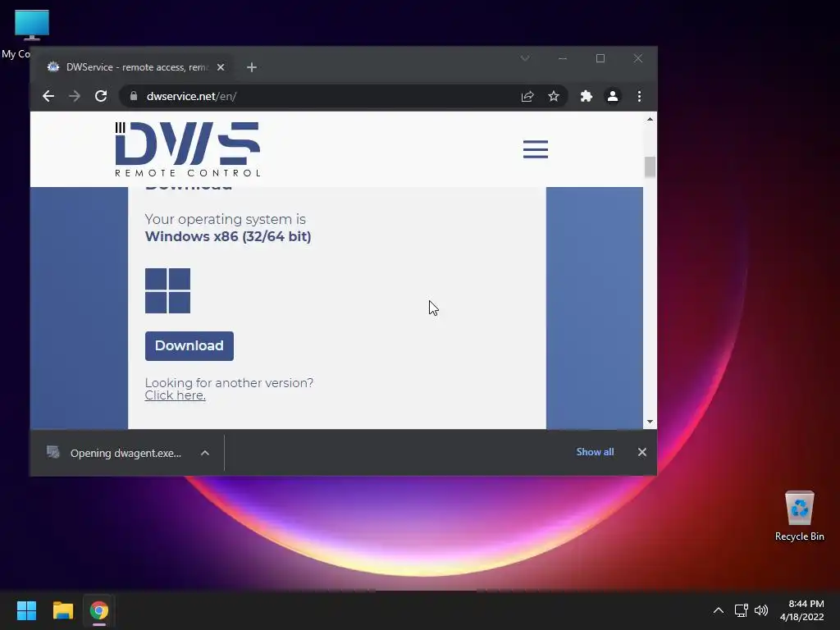Click Show all downloads

tap(595, 452)
